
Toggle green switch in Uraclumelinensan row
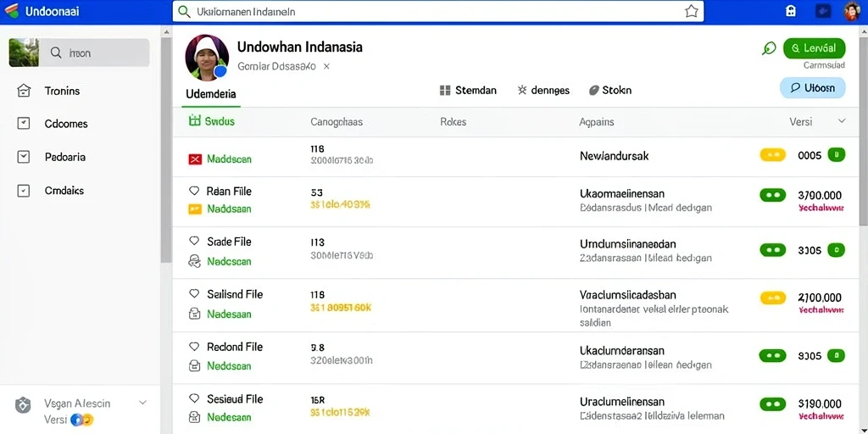pos(773,404)
